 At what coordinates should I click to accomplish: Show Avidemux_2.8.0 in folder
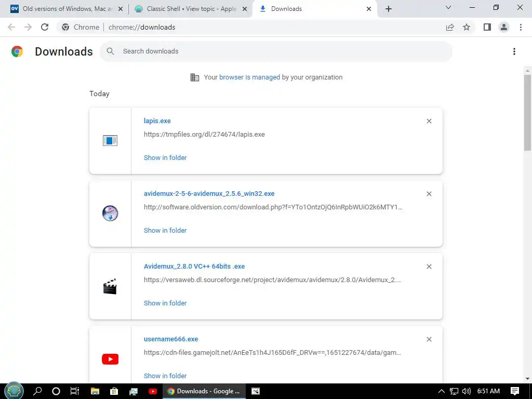165,303
